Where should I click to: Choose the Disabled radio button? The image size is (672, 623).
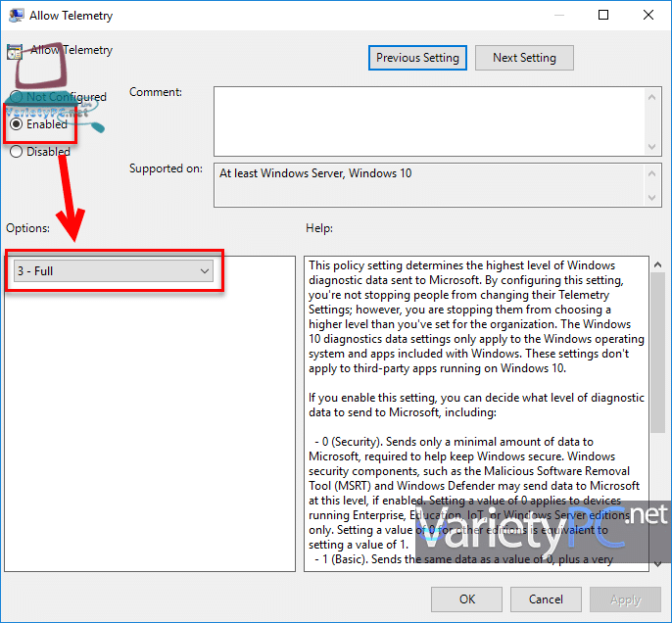(x=17, y=152)
